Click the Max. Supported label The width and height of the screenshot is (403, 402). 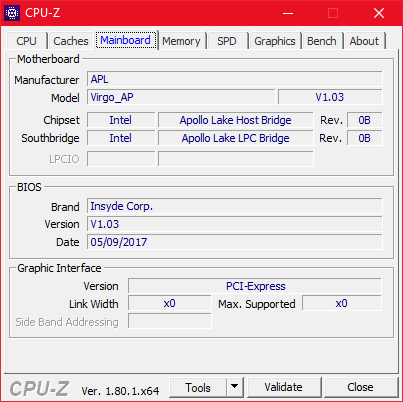click(257, 304)
